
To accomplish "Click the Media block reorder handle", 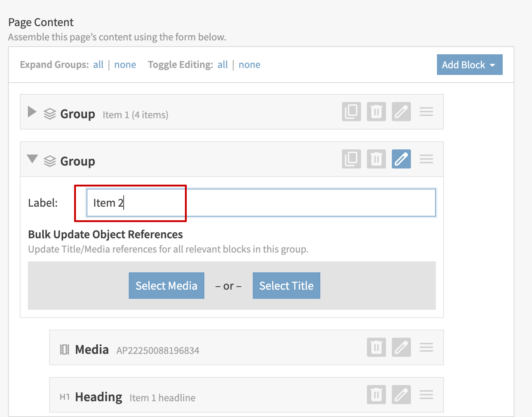I will point(426,347).
